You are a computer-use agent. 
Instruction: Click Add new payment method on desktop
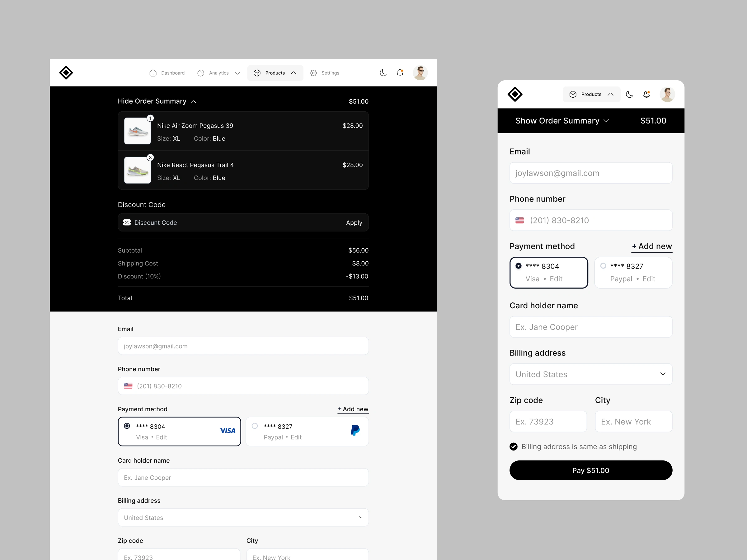point(353,409)
